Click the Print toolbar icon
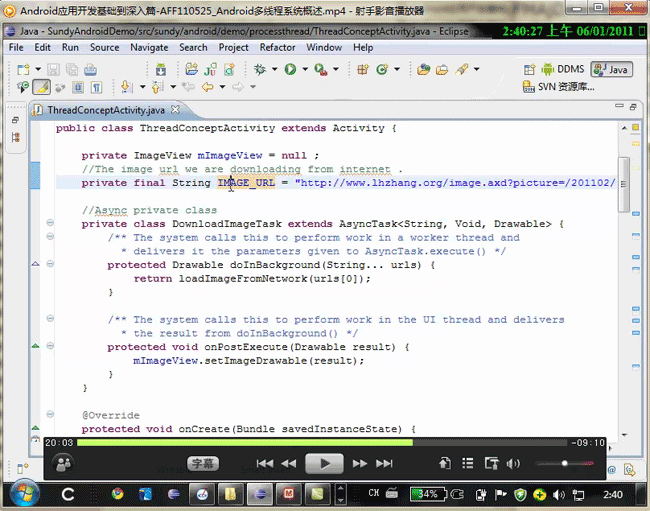 click(90, 69)
